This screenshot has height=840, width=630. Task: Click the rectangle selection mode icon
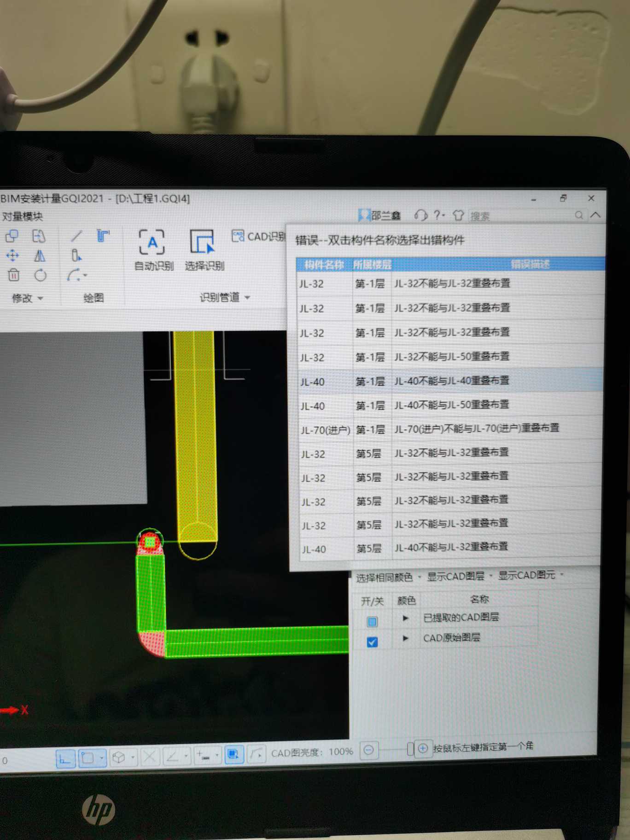click(x=87, y=758)
